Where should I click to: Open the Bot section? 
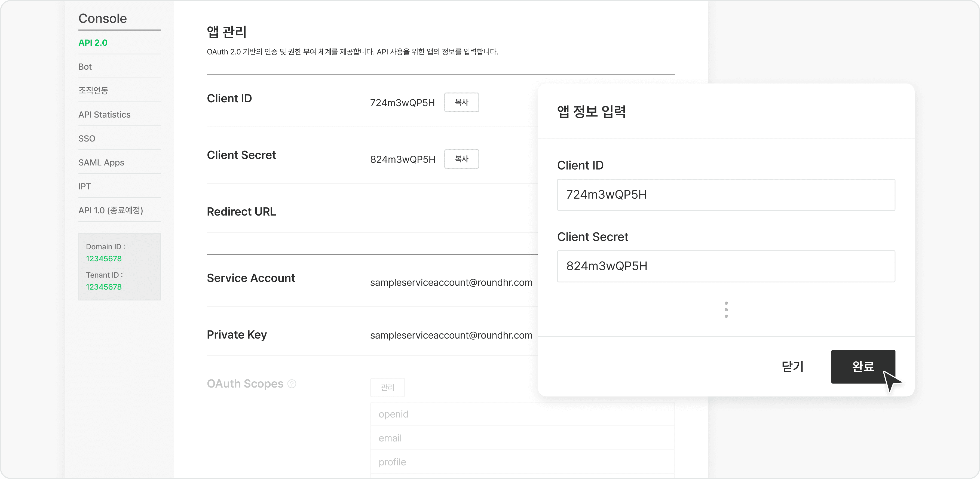pyautogui.click(x=85, y=66)
